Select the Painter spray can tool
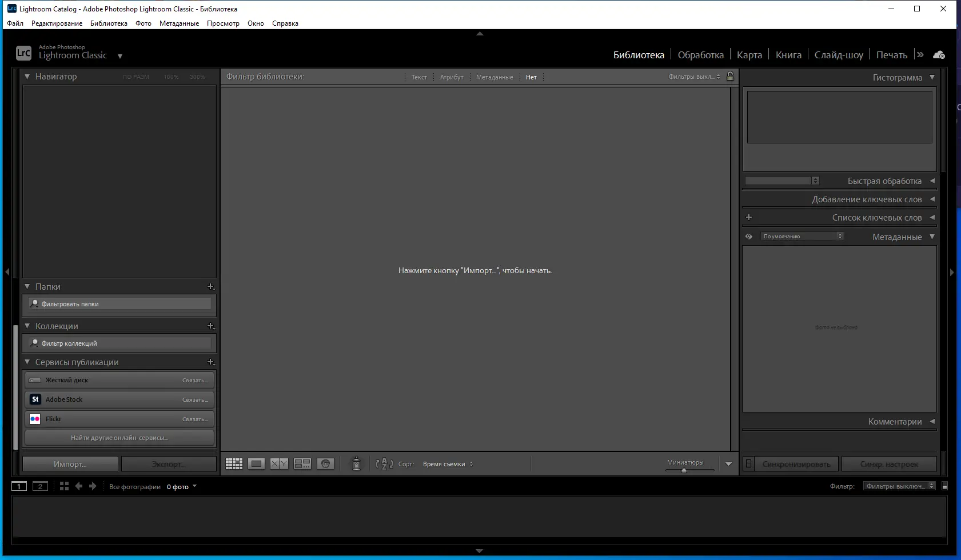The height and width of the screenshot is (560, 961). [x=356, y=463]
